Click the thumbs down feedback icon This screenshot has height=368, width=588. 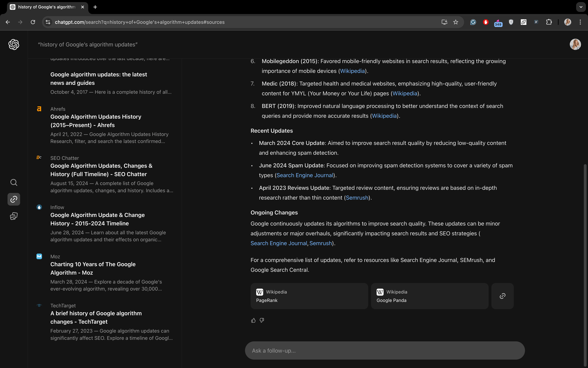point(262,320)
